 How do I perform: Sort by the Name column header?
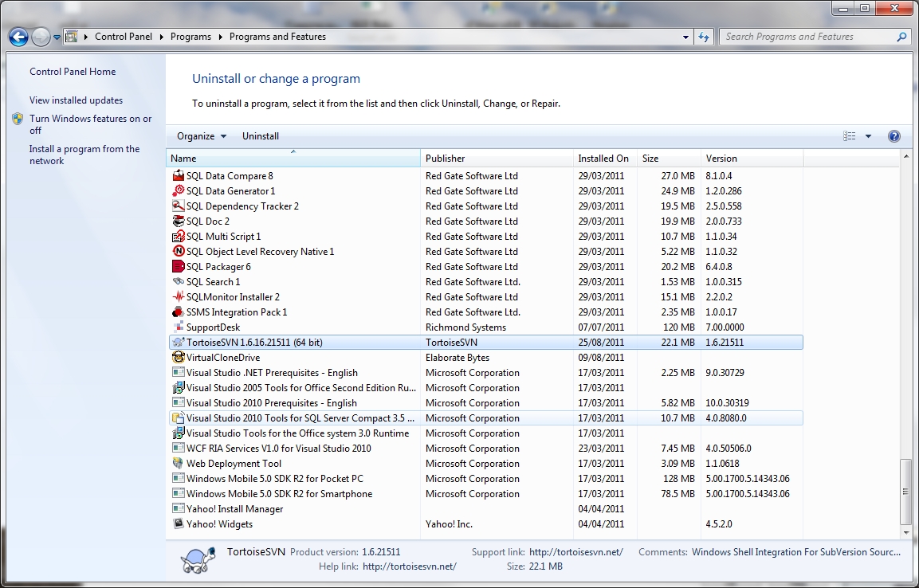293,158
